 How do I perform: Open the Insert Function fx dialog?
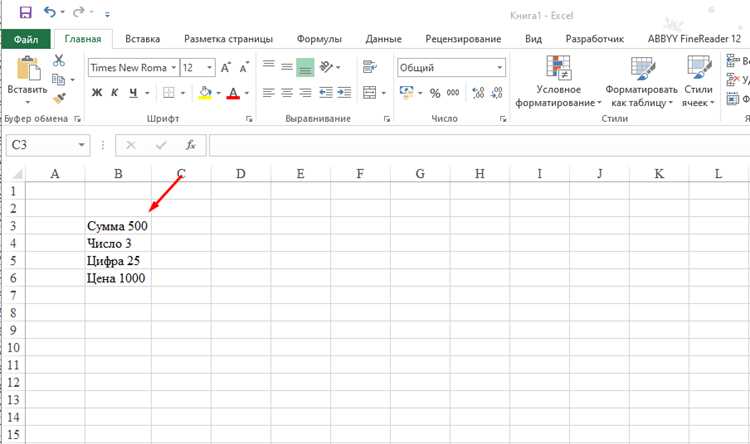pos(190,144)
